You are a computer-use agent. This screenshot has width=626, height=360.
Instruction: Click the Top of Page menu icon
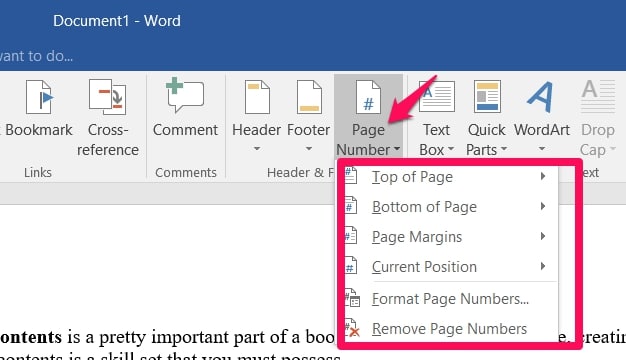point(351,176)
